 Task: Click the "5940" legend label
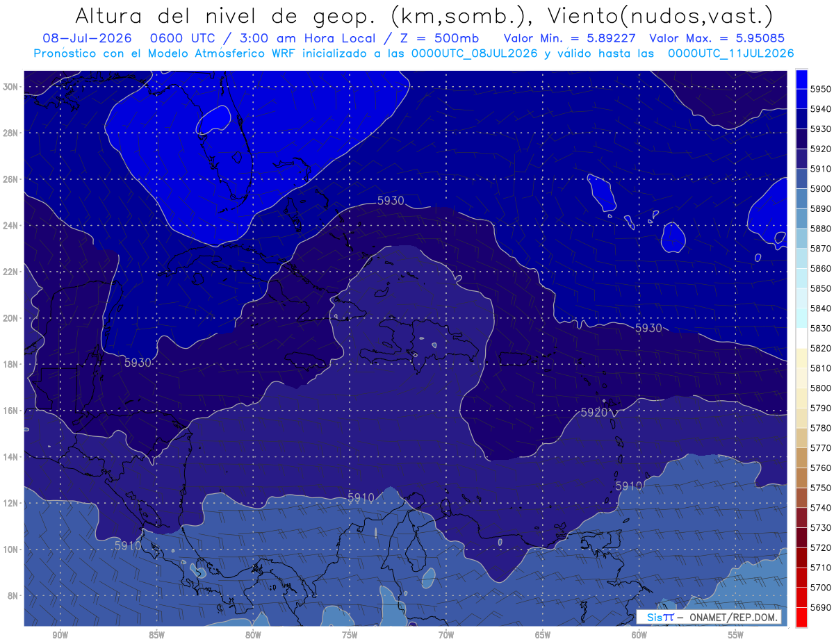(x=820, y=109)
